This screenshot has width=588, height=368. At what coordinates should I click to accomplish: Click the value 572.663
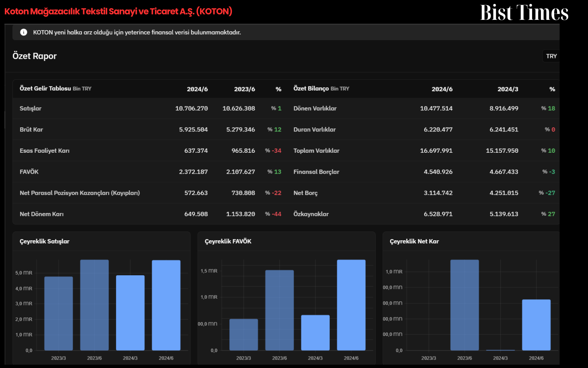pos(196,193)
